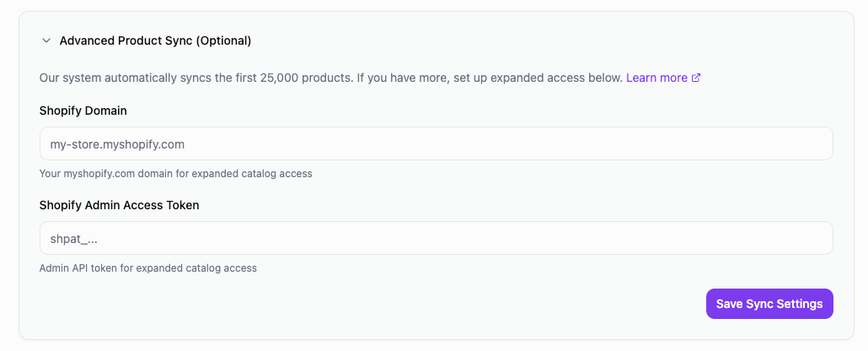Click the shpat_... placeholder text
Viewport: 868px width, 351px height.
coord(73,239)
